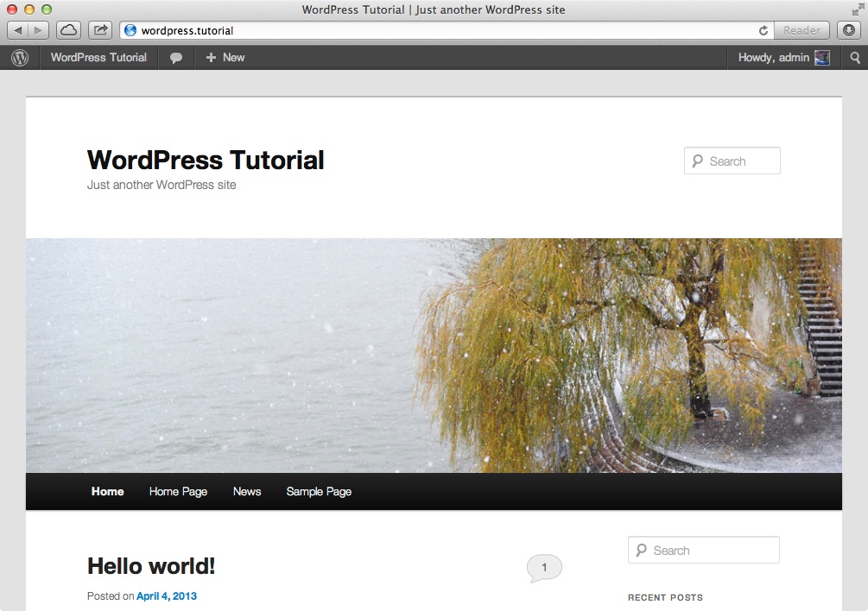Click the header Search field
Image resolution: width=868 pixels, height=611 pixels.
click(732, 161)
